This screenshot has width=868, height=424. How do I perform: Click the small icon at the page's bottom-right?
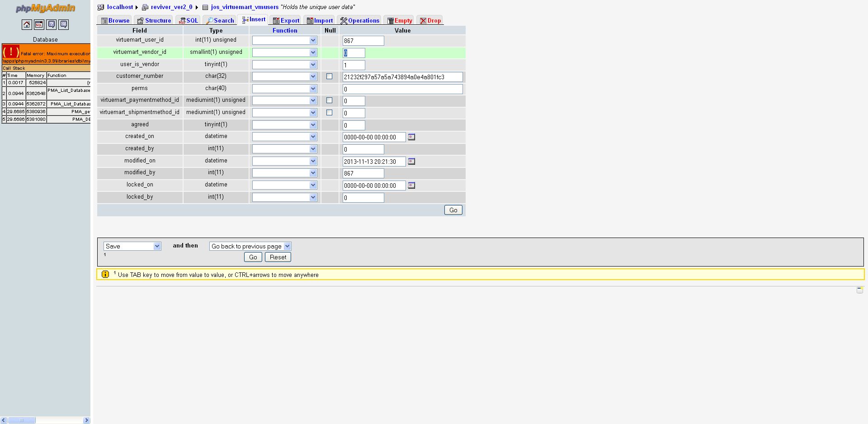859,290
